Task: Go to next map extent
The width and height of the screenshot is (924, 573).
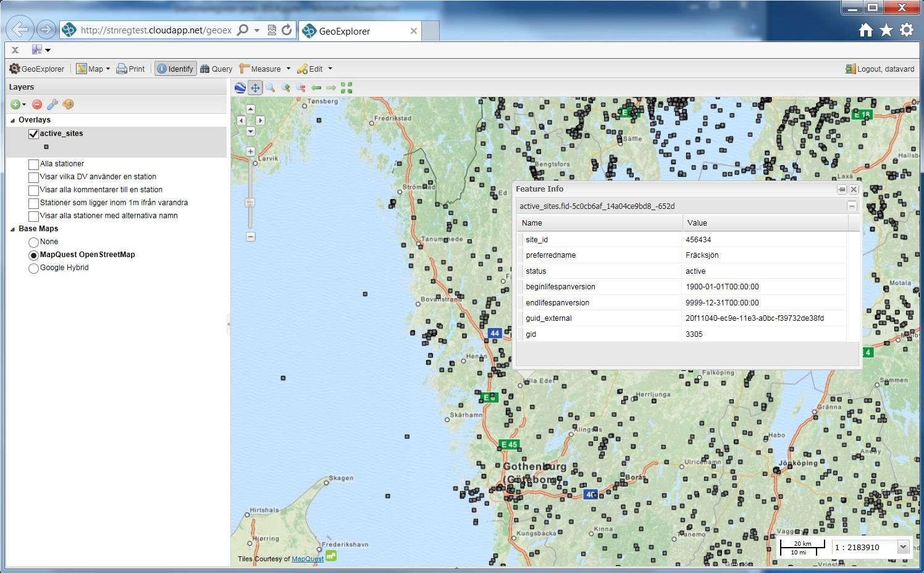Action: click(331, 88)
